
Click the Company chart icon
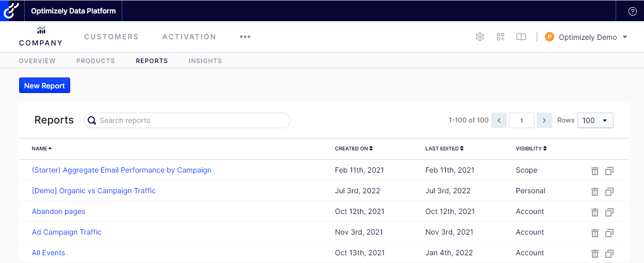click(41, 30)
